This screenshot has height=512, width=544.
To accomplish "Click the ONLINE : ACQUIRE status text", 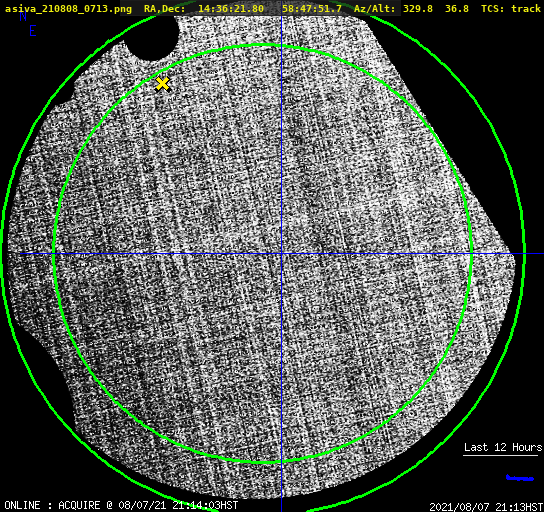I will point(52,505).
